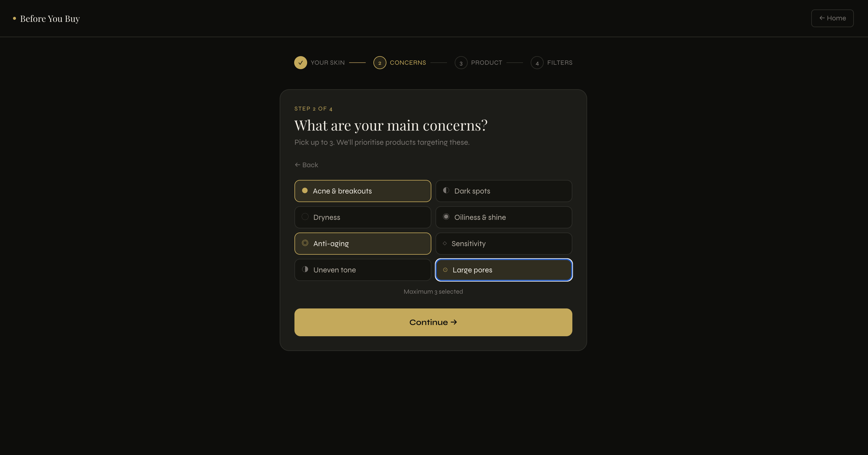Image resolution: width=868 pixels, height=455 pixels.
Task: Click the diamond icon next to Sensitivity
Action: pyautogui.click(x=445, y=243)
